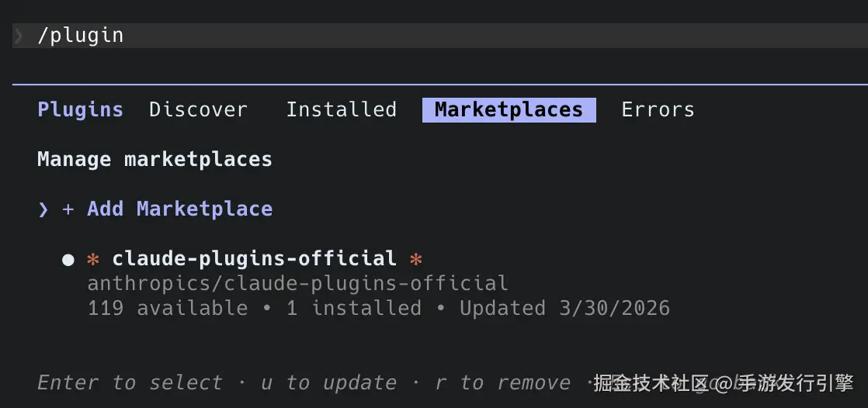Click the prompt chevron before /plugin
The image size is (868, 408).
[x=19, y=36]
